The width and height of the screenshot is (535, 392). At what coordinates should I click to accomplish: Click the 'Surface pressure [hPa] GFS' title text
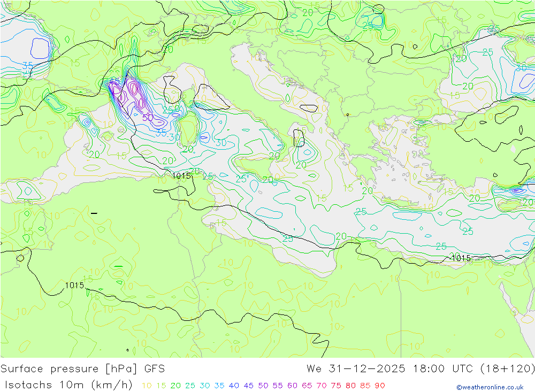(82, 369)
